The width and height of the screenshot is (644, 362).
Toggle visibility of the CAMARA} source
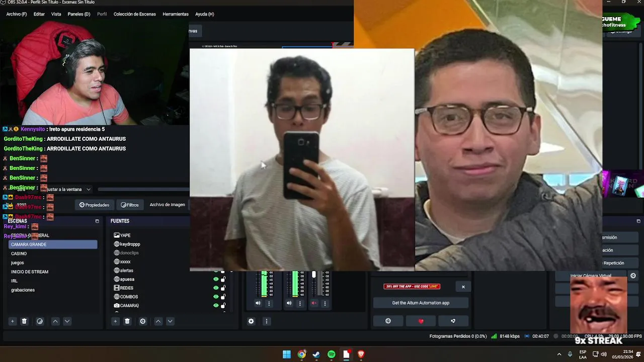216,305
